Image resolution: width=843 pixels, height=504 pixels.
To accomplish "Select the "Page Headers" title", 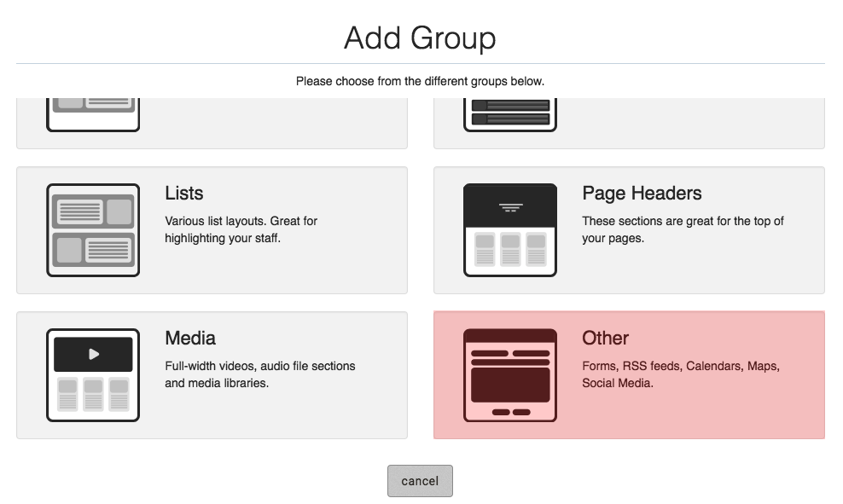I will tap(642, 194).
